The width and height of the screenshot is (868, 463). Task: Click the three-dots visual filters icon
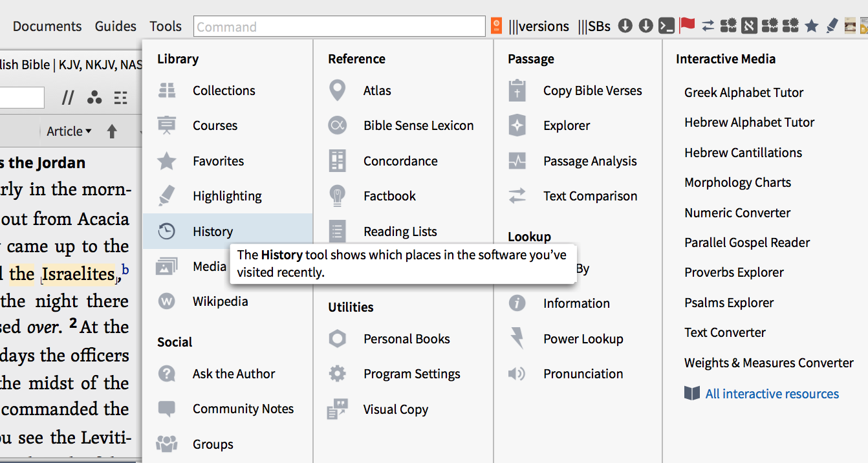[94, 98]
